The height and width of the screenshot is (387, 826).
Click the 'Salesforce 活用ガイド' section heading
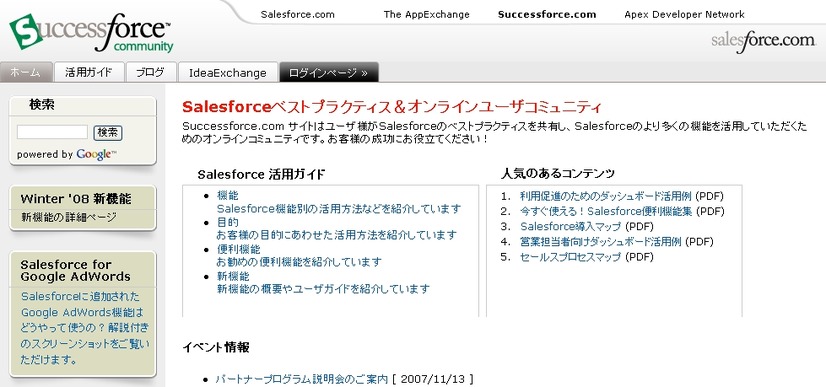click(261, 174)
